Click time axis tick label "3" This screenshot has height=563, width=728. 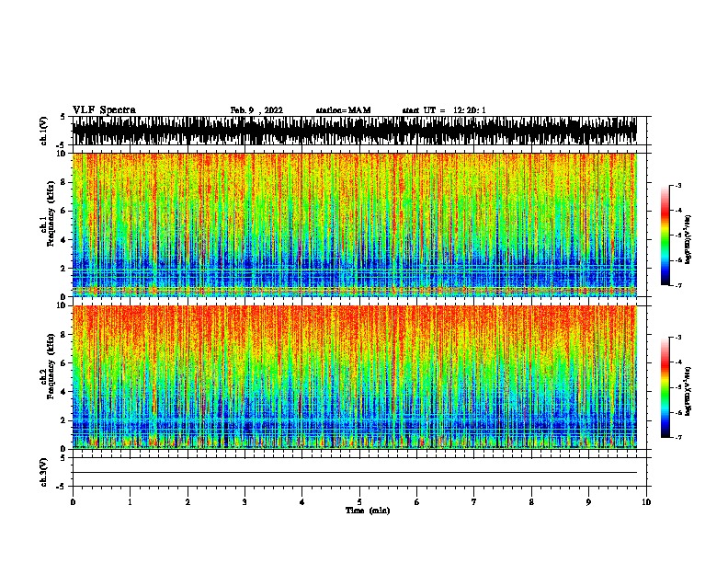click(245, 502)
